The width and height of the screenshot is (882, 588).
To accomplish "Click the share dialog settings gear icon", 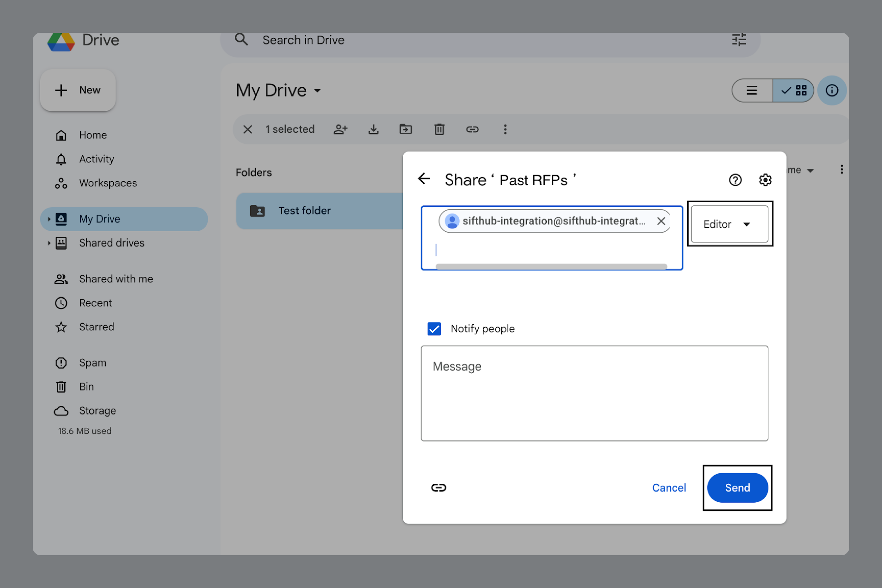I will [x=765, y=180].
